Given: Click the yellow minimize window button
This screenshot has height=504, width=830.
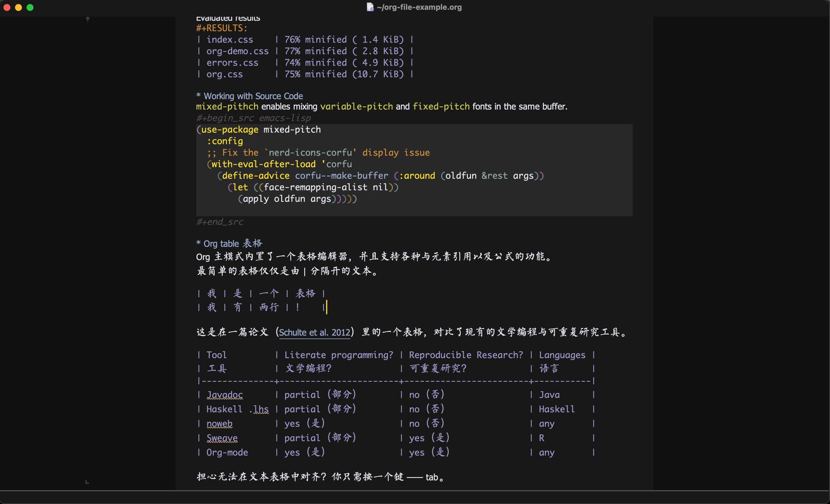Looking at the screenshot, I should (x=19, y=7).
